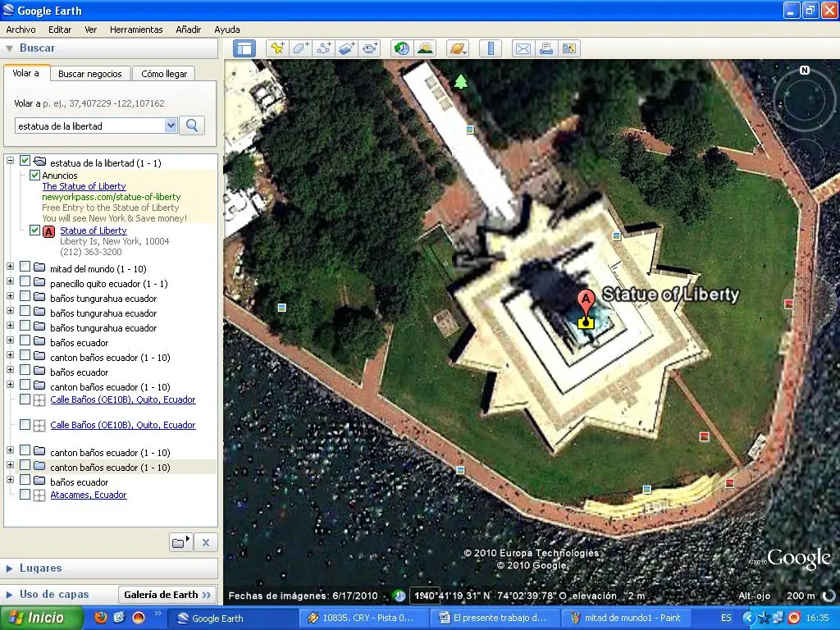This screenshot has height=630, width=840.
Task: Check mitad del mundo (1 - 10)
Action: 25,267
